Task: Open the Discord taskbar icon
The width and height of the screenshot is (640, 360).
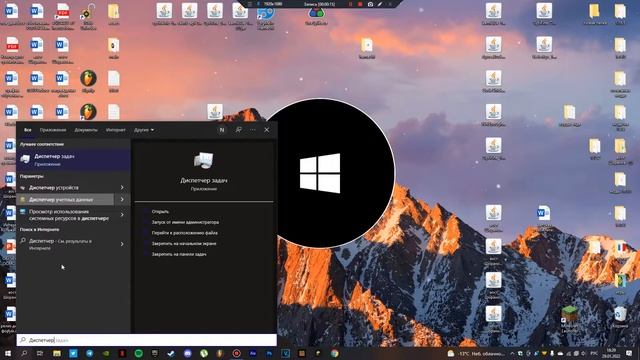Action: pos(187,353)
